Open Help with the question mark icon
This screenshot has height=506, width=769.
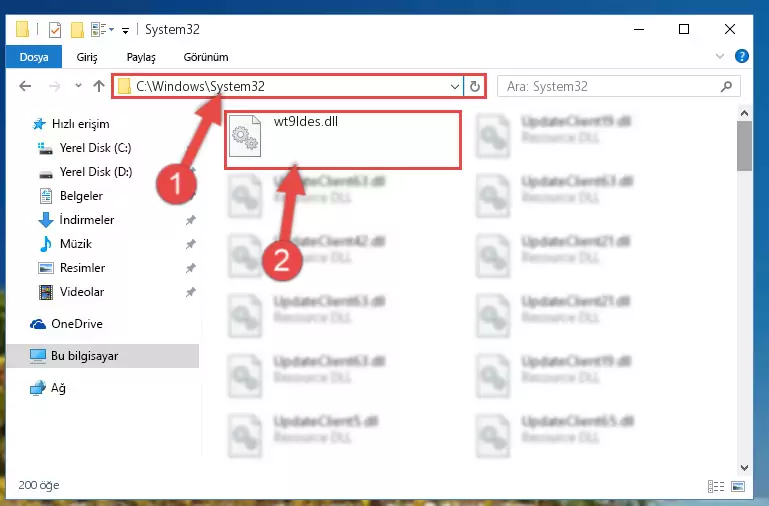click(x=742, y=56)
